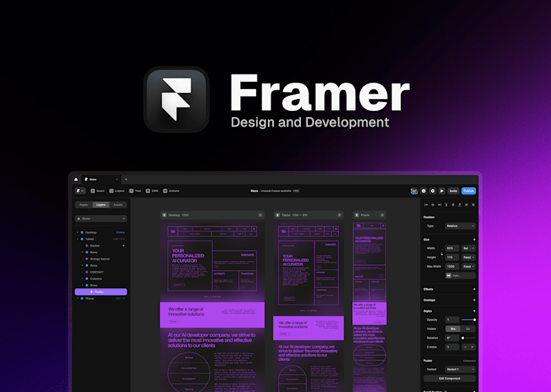Click the blue Publish button
Viewport: 551px width, 392px height.
pyautogui.click(x=469, y=191)
